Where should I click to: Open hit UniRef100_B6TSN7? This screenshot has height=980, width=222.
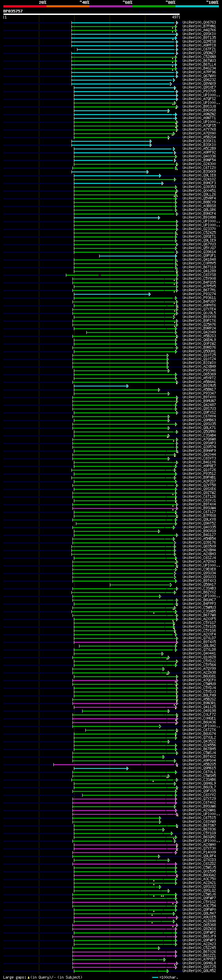point(199,825)
